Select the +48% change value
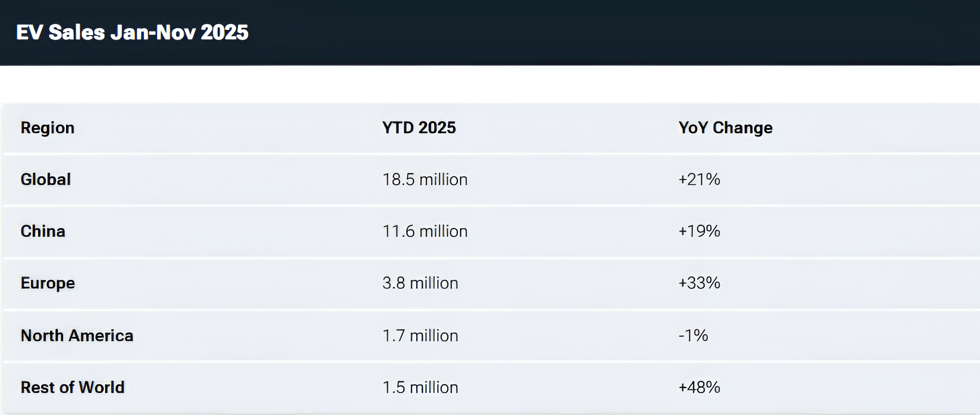The height and width of the screenshot is (415, 980). coord(699,387)
